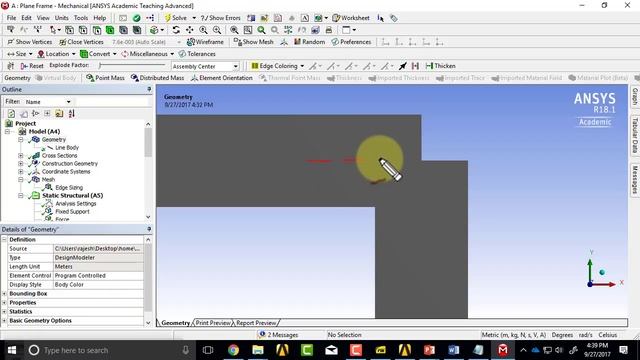Open the Tools menu
The height and width of the screenshot is (360, 640).
click(81, 18)
